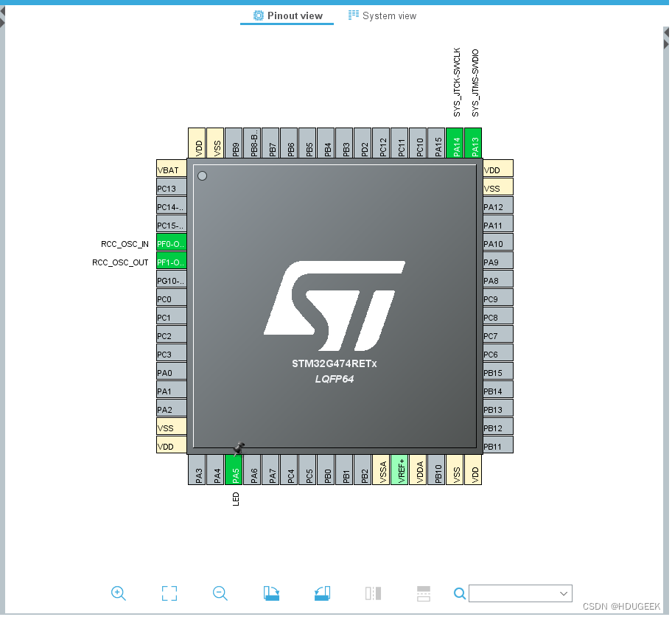Open the pin search dropdown arrow
This screenshot has width=672, height=617.
(565, 596)
